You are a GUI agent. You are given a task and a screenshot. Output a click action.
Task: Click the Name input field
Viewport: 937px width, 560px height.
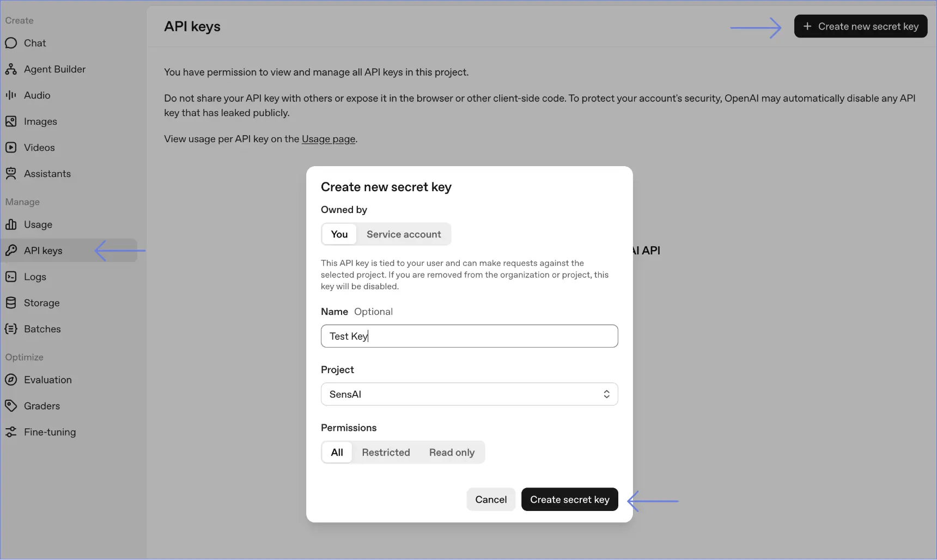point(469,336)
